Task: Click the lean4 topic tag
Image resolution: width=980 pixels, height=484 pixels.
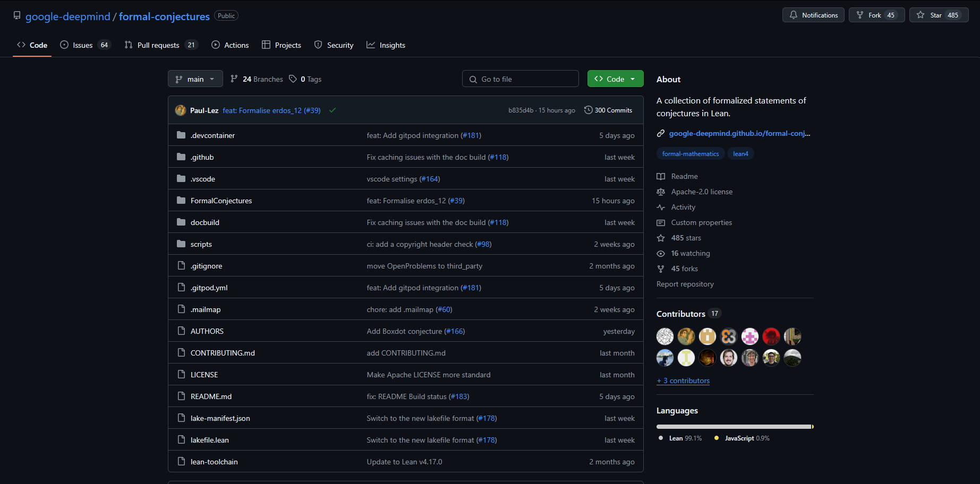Action: point(740,154)
